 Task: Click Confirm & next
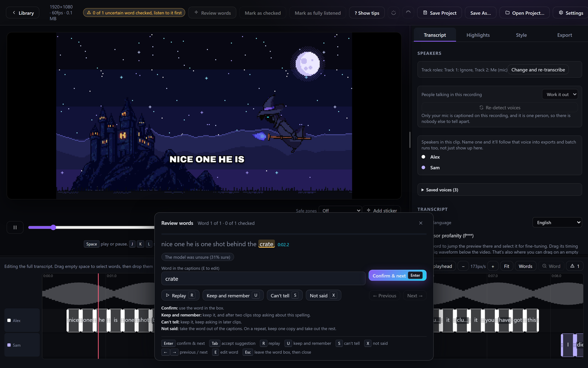pyautogui.click(x=397, y=275)
